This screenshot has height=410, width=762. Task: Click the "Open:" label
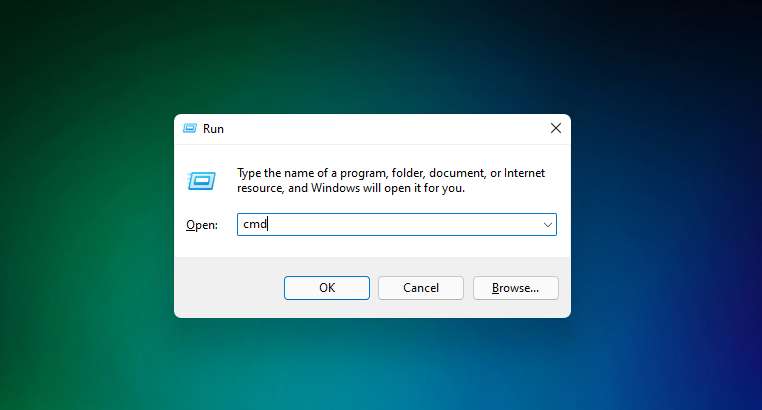click(x=202, y=225)
